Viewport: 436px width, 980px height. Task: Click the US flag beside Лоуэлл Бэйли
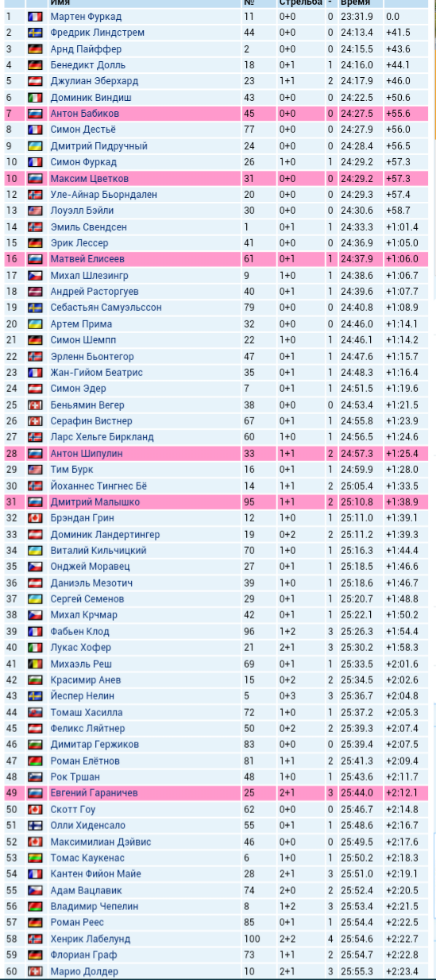click(x=35, y=211)
